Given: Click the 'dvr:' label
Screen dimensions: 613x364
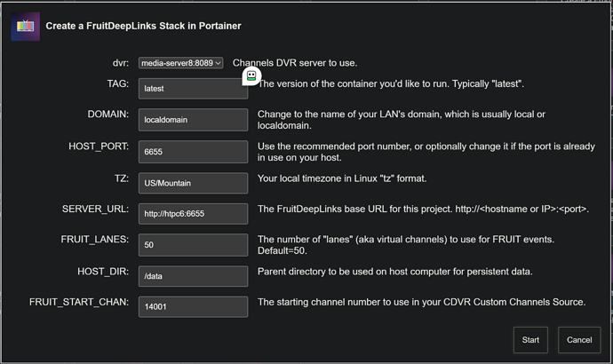Looking at the screenshot, I should [x=121, y=63].
